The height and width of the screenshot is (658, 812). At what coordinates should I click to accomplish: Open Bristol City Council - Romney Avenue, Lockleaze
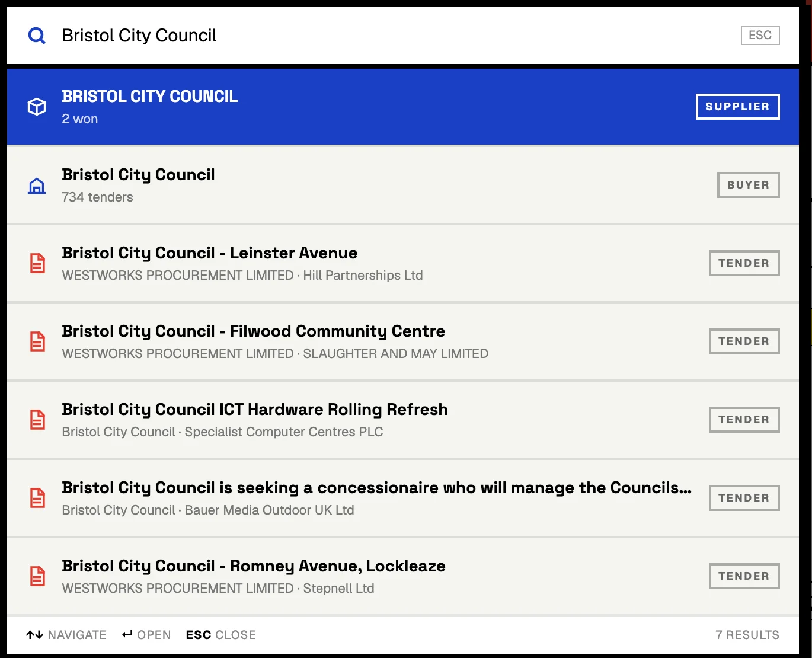pyautogui.click(x=254, y=566)
